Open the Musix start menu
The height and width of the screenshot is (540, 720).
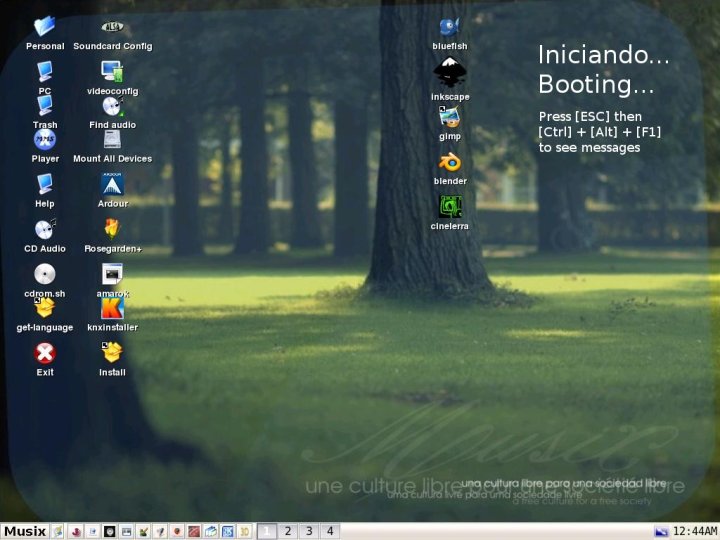point(25,531)
